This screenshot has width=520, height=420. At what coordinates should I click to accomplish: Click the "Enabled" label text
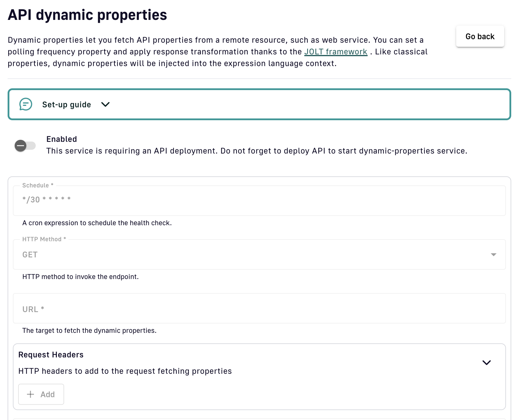point(61,139)
